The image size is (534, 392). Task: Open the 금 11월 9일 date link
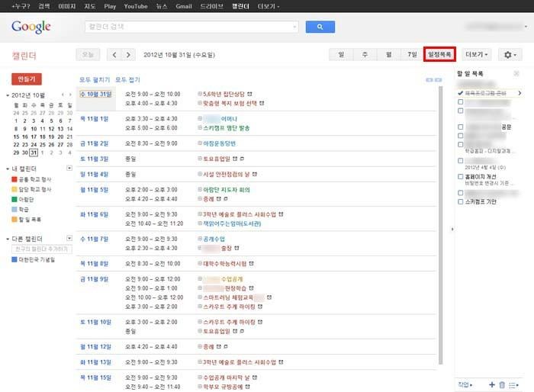tap(94, 279)
